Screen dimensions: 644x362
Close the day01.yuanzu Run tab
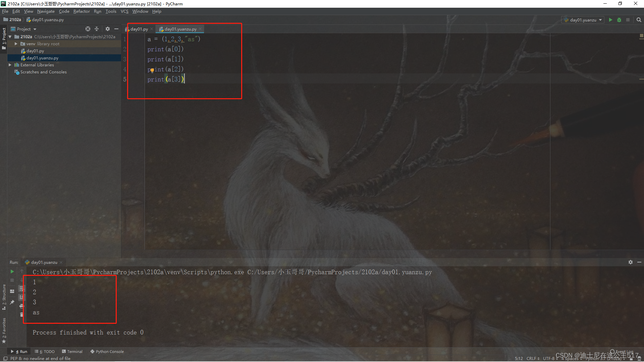pyautogui.click(x=61, y=262)
